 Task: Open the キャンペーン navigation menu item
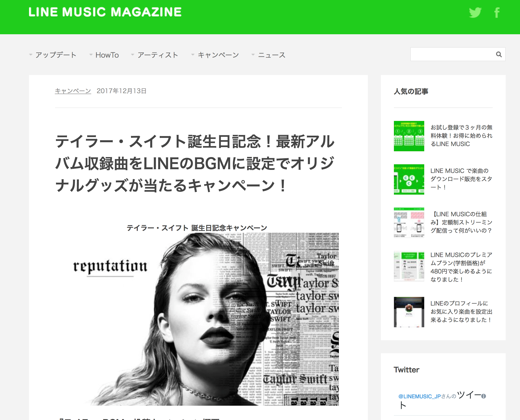pyautogui.click(x=218, y=55)
